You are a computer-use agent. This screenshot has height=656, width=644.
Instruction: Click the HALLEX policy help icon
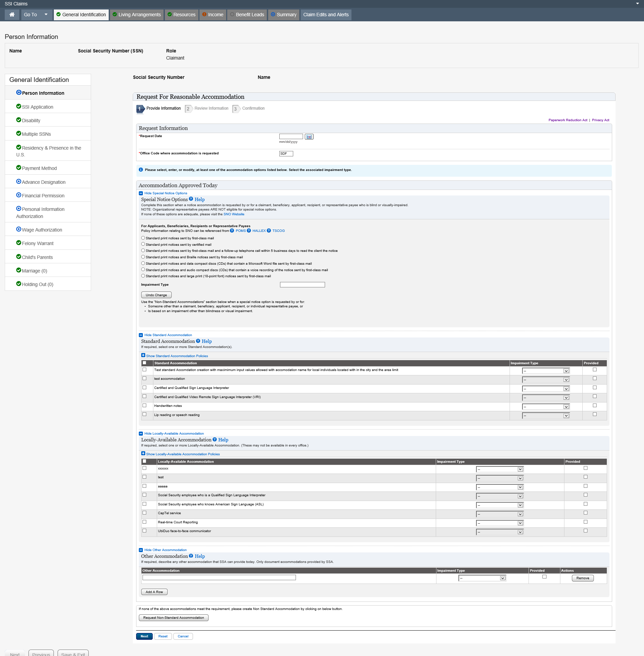coord(249,231)
